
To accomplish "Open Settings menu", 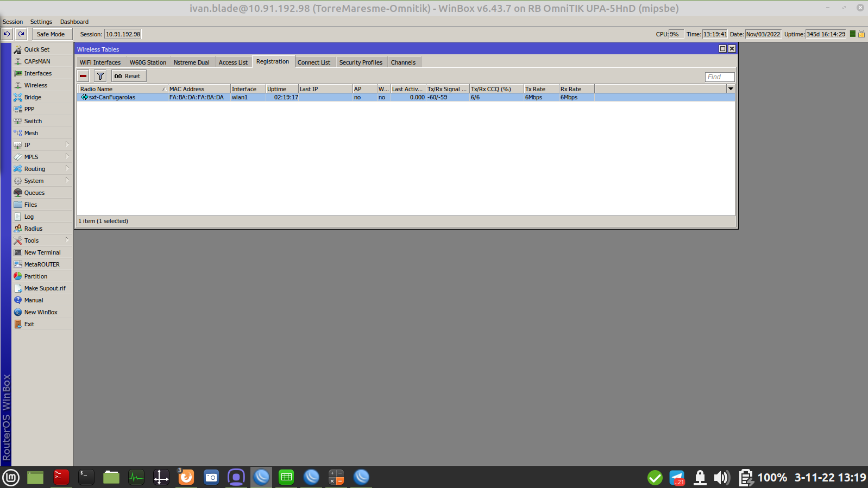I will [41, 22].
